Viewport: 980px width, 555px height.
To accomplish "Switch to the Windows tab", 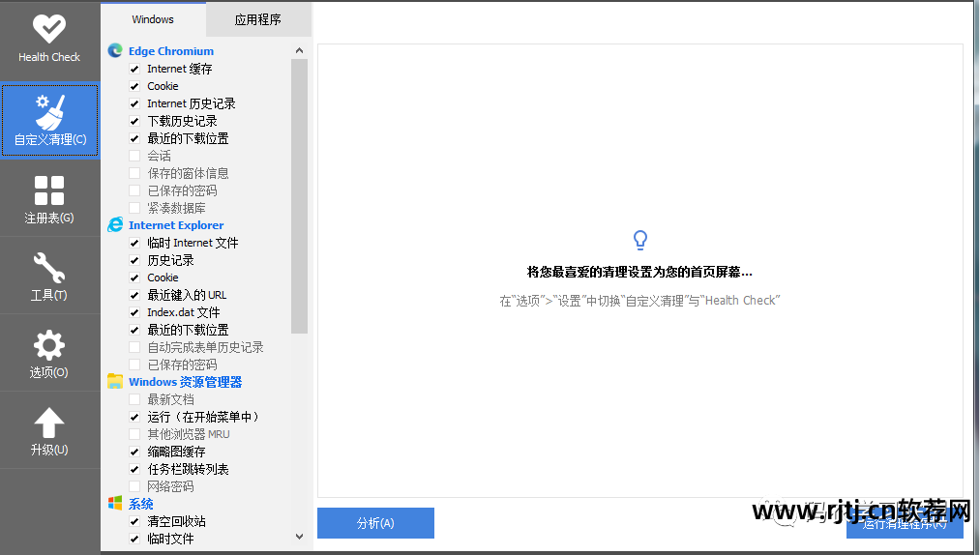I will 153,19.
